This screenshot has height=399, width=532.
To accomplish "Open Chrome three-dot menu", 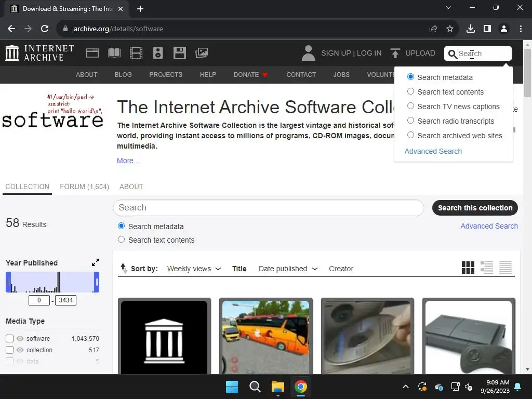I will 521,29.
